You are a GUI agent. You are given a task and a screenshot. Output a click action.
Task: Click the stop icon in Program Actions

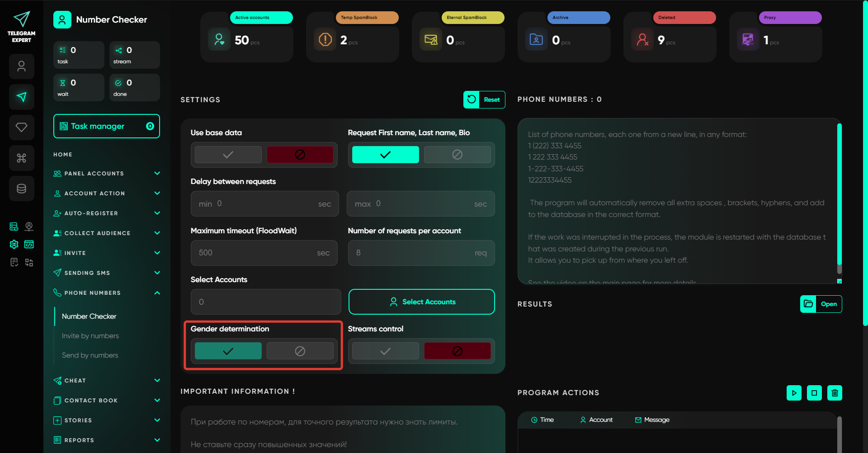click(x=814, y=393)
